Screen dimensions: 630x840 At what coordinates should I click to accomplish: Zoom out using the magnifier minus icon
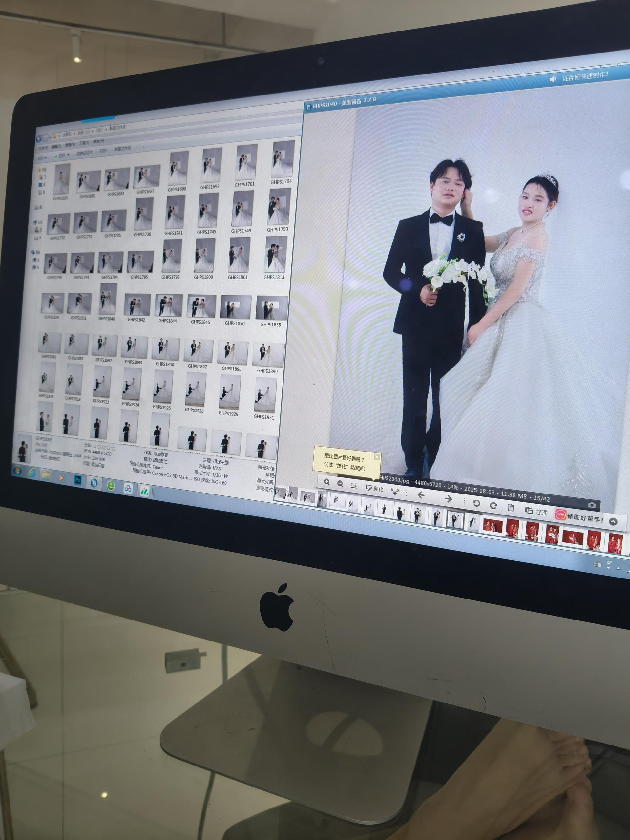(340, 483)
